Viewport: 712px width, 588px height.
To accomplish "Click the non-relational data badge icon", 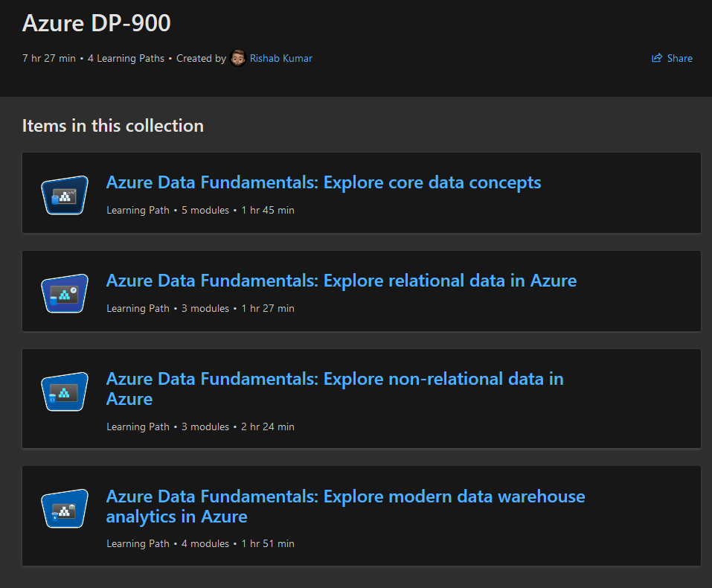I will [65, 392].
